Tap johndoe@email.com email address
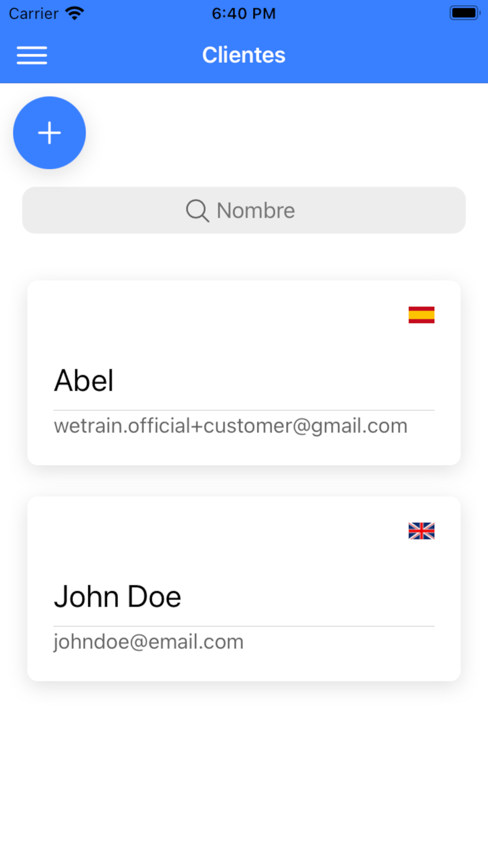Viewport: 488px width, 868px height. click(148, 641)
